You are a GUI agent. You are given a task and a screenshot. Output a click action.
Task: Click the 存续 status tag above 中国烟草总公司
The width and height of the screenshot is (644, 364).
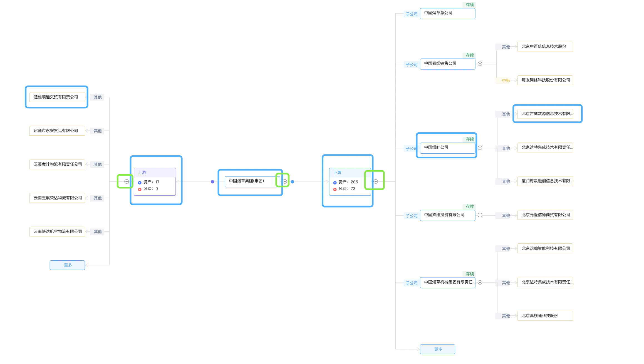click(x=470, y=5)
